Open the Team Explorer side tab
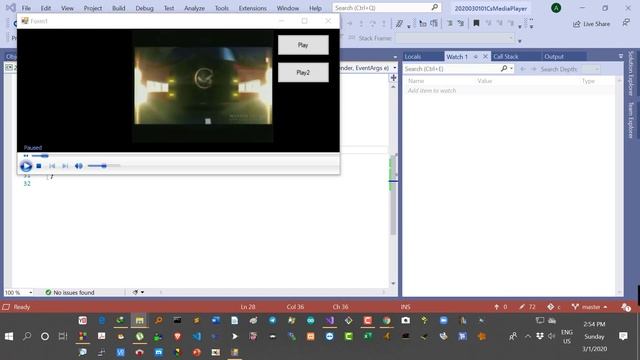The image size is (640, 360). point(631,120)
